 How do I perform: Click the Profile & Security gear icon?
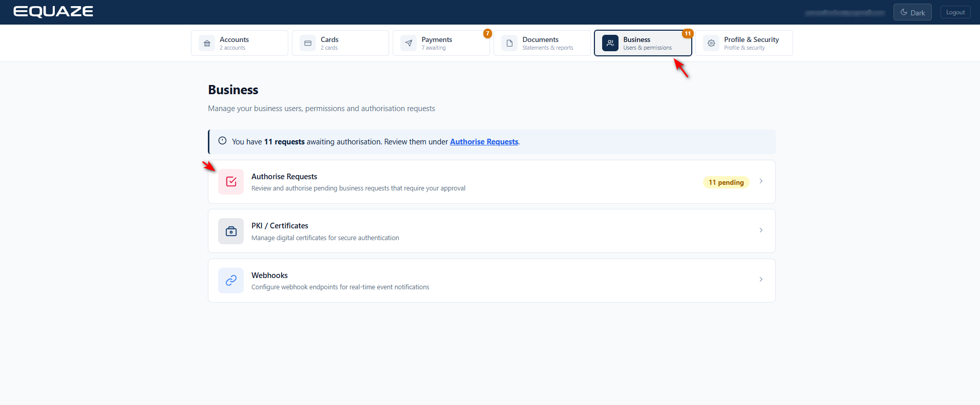(x=711, y=44)
